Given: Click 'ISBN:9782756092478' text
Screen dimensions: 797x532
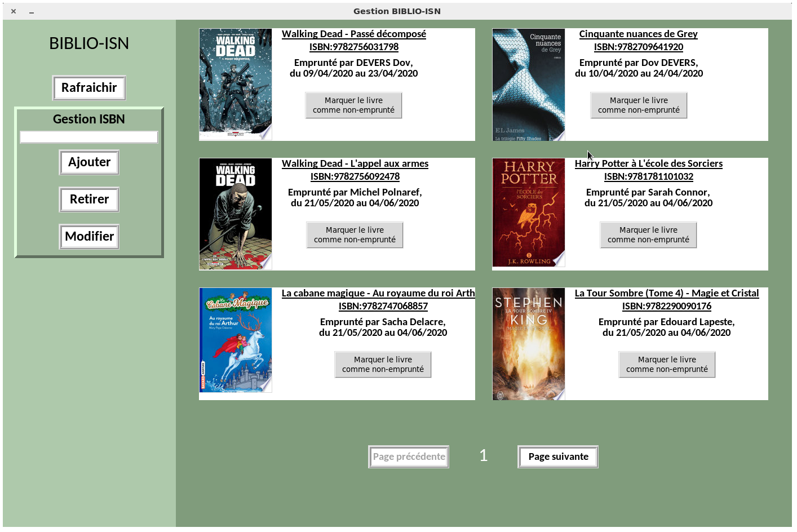Looking at the screenshot, I should (355, 177).
